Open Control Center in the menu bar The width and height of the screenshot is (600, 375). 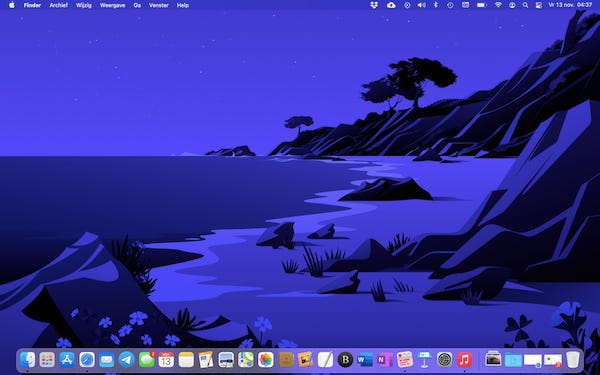point(539,5)
